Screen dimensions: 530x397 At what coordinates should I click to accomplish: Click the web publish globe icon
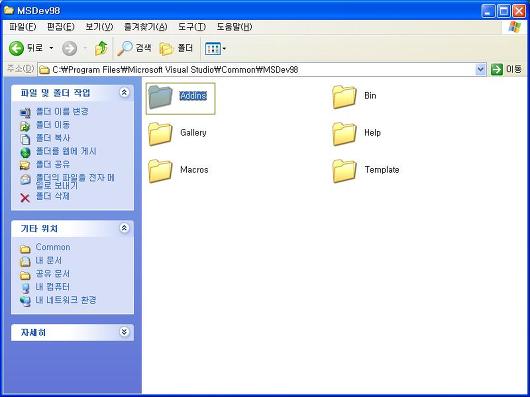25,152
